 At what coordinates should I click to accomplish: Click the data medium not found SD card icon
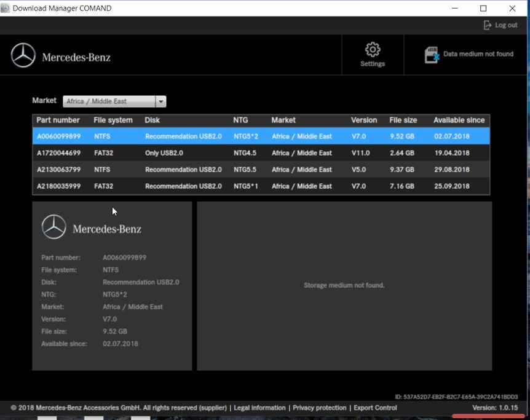tap(432, 55)
